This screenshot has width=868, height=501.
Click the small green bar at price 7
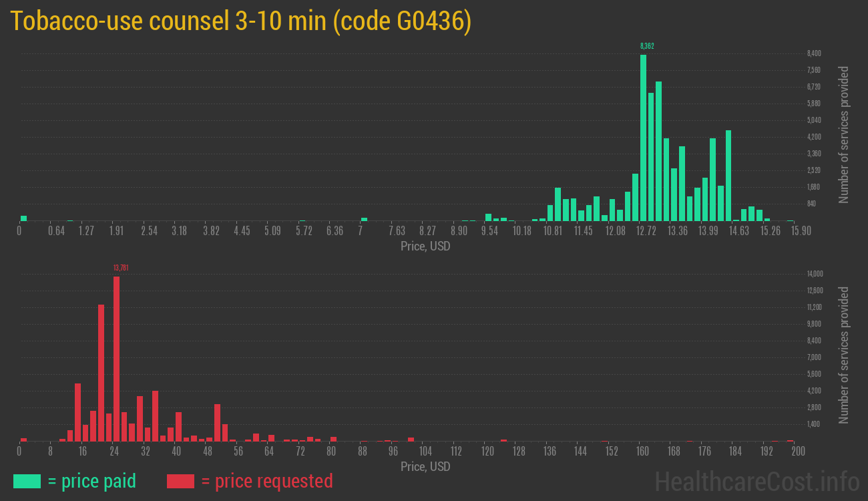364,219
